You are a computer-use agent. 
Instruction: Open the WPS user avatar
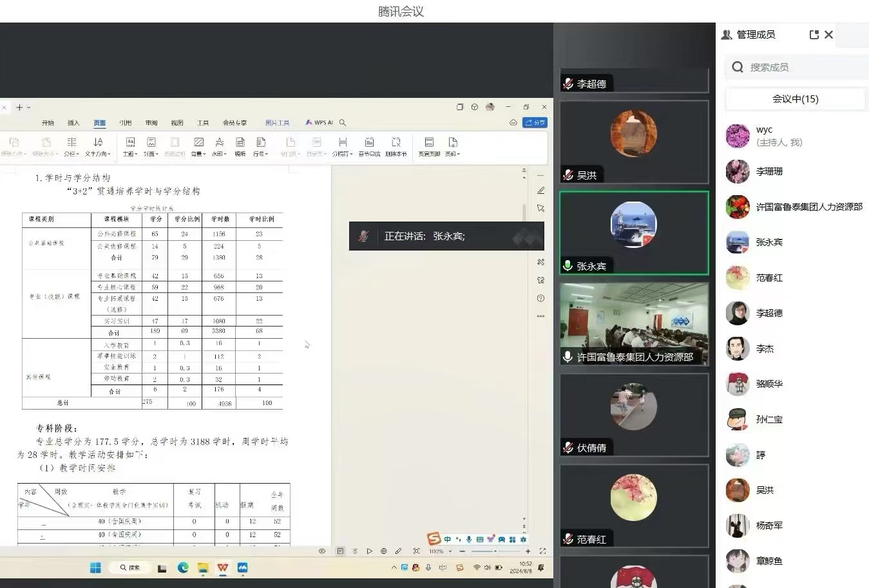(x=490, y=107)
